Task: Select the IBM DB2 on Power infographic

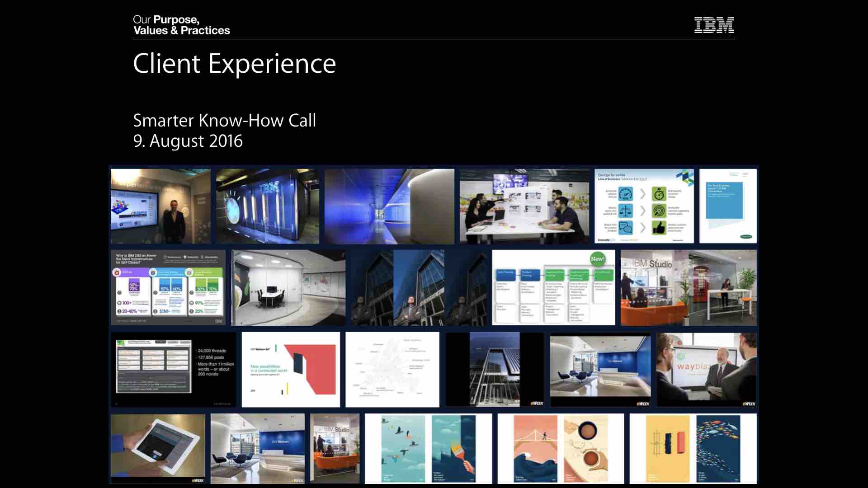Action: 168,287
